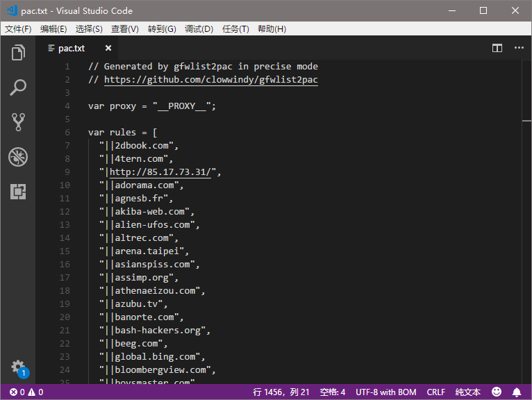Click the errors count icon in status bar
The image size is (532, 400).
pos(17,392)
